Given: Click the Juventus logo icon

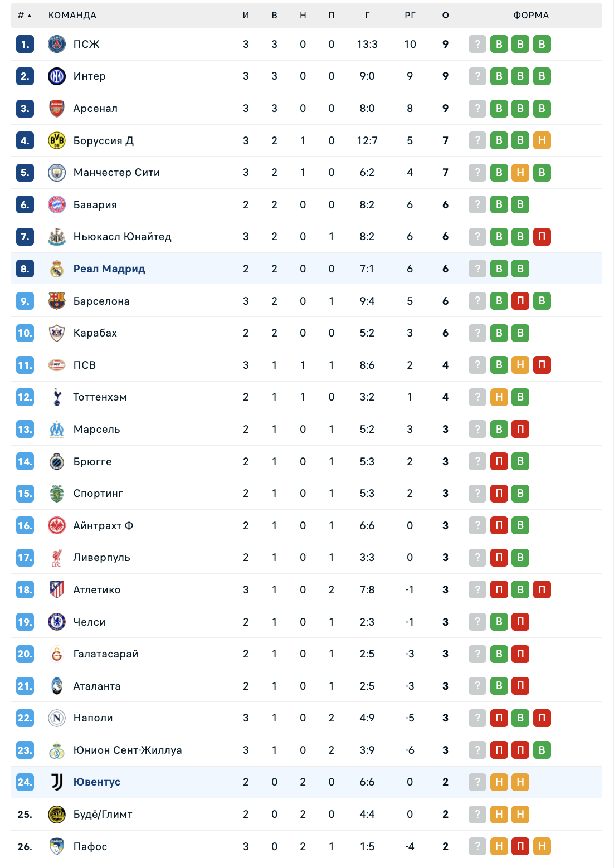Looking at the screenshot, I should coord(57,782).
